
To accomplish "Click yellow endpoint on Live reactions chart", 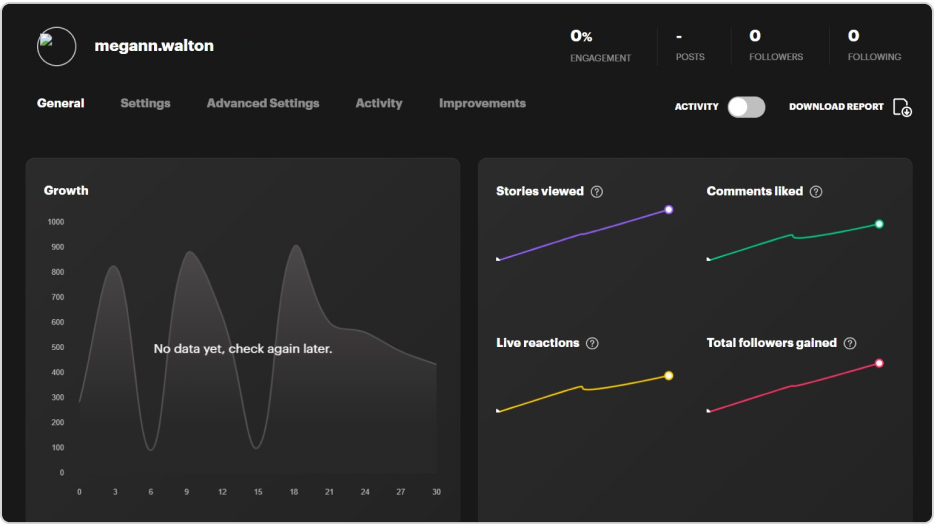I will (669, 376).
